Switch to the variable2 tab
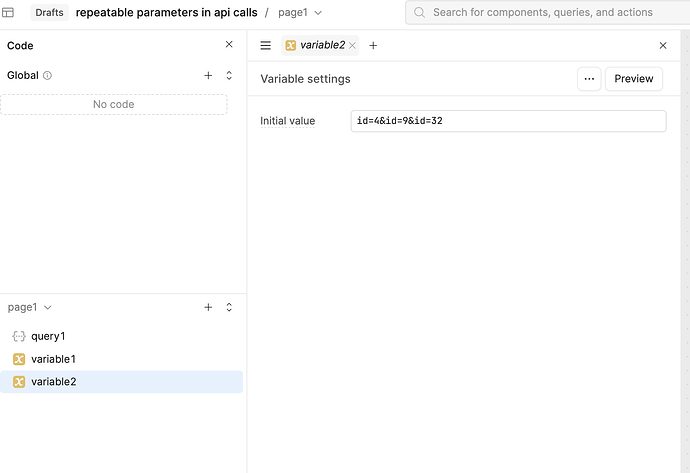The width and height of the screenshot is (690, 473). point(321,45)
